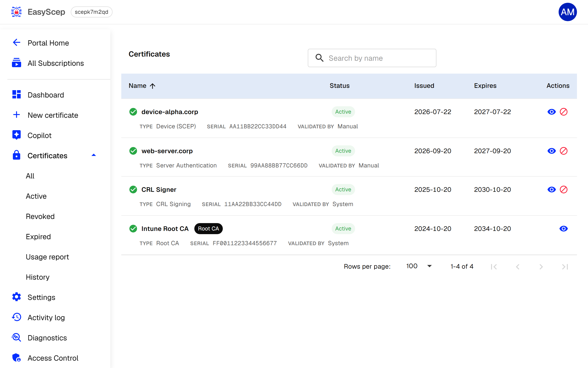The image size is (588, 368).
Task: Open the Usage report submenu item
Action: (47, 257)
